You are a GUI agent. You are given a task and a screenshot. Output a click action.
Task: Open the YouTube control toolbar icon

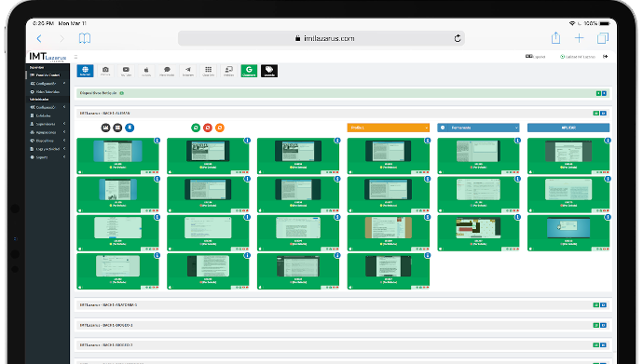tap(126, 71)
